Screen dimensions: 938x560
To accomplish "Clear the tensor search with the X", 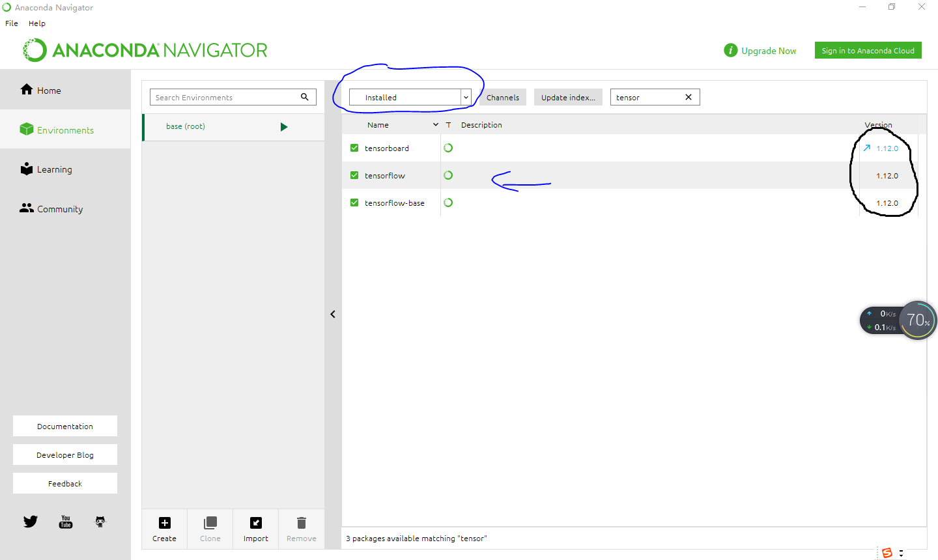I will click(689, 97).
